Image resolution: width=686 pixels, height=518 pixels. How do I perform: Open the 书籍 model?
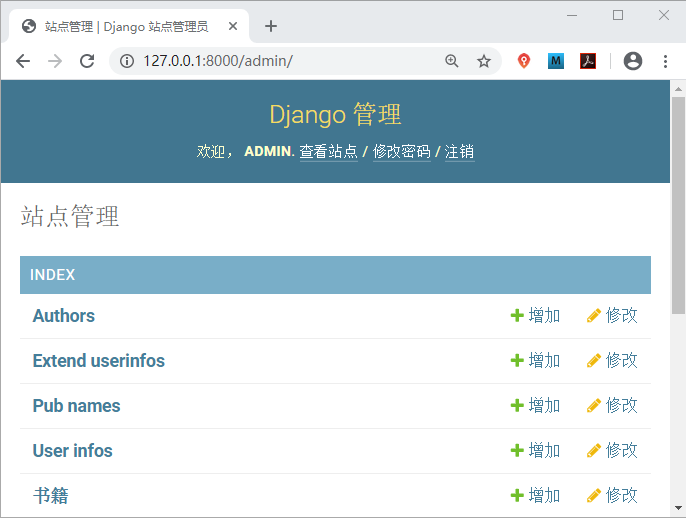click(51, 496)
